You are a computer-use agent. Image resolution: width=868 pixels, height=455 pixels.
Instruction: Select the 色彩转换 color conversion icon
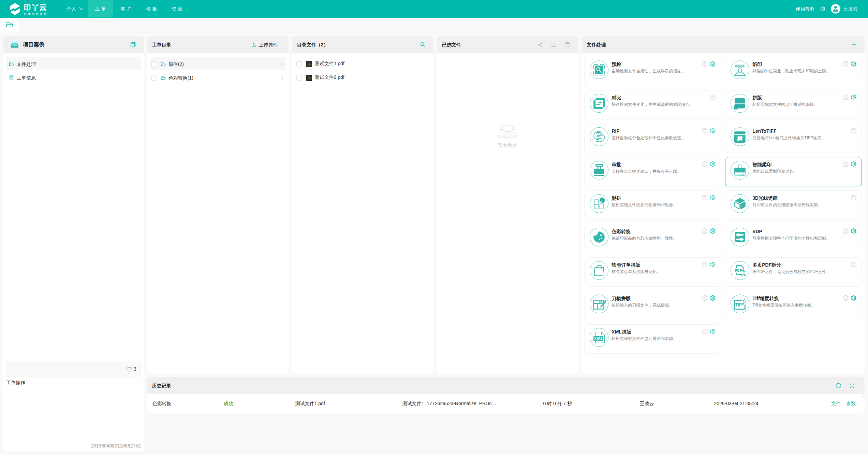[599, 237]
